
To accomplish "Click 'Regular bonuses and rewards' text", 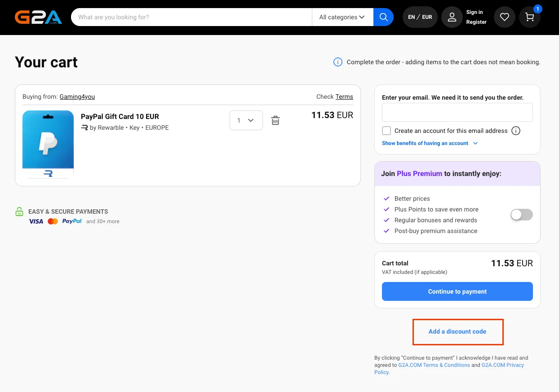I will click(x=436, y=220).
